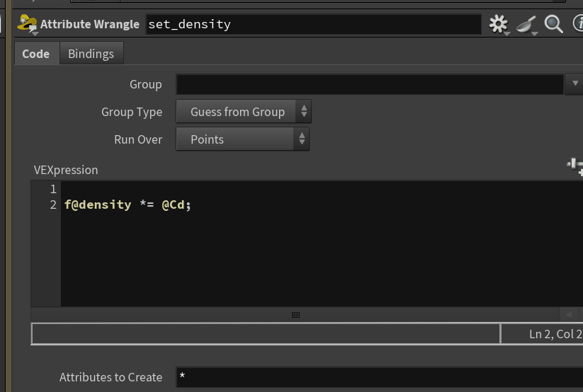The width and height of the screenshot is (583, 392).
Task: Click into the set_density node name field
Action: click(313, 24)
